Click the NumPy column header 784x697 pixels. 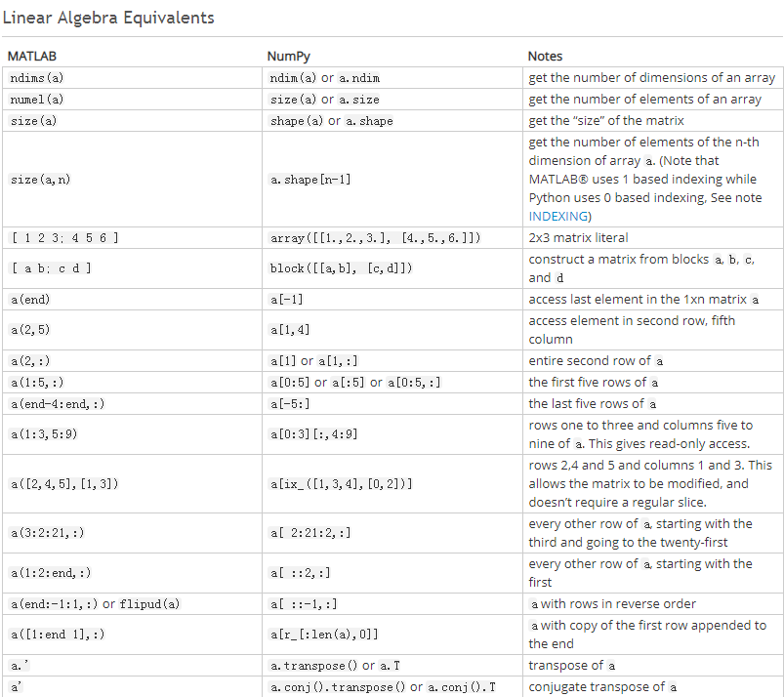(x=288, y=56)
